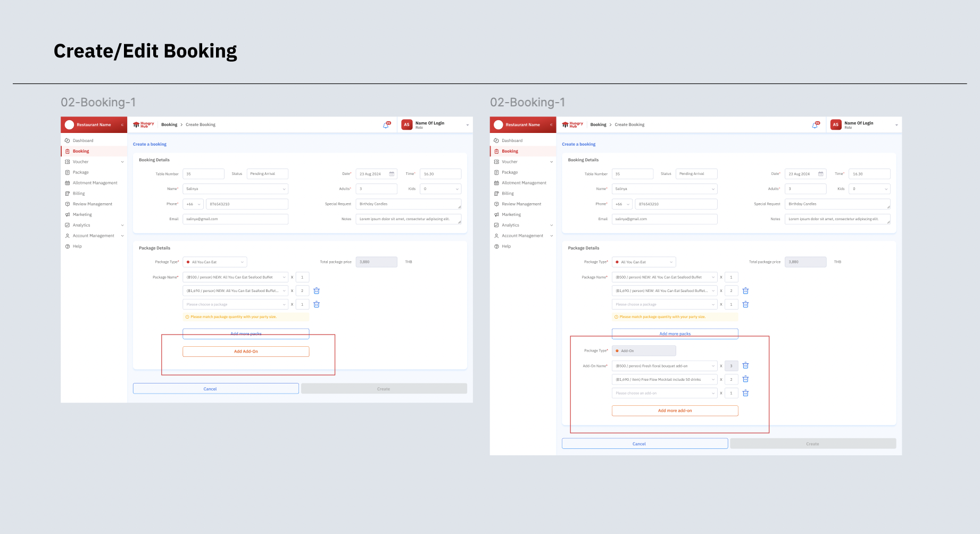Screen dimensions: 980x534
Task: Expand the Voucher submenu in the left sidebar
Action: (122, 162)
